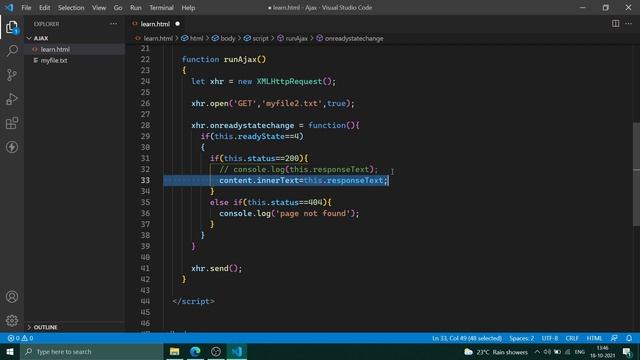Viewport: 640px width, 360px height.
Task: Open the Go menu
Action: [118, 8]
